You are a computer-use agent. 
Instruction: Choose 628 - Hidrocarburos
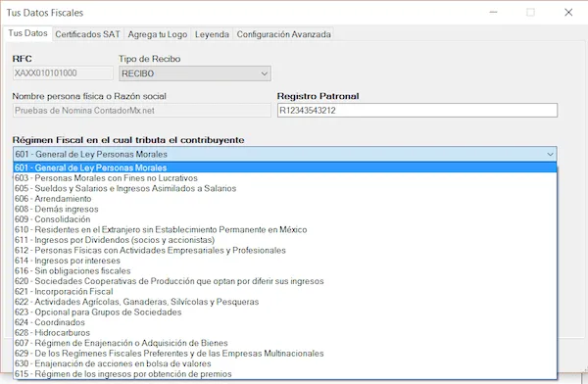tap(285, 333)
